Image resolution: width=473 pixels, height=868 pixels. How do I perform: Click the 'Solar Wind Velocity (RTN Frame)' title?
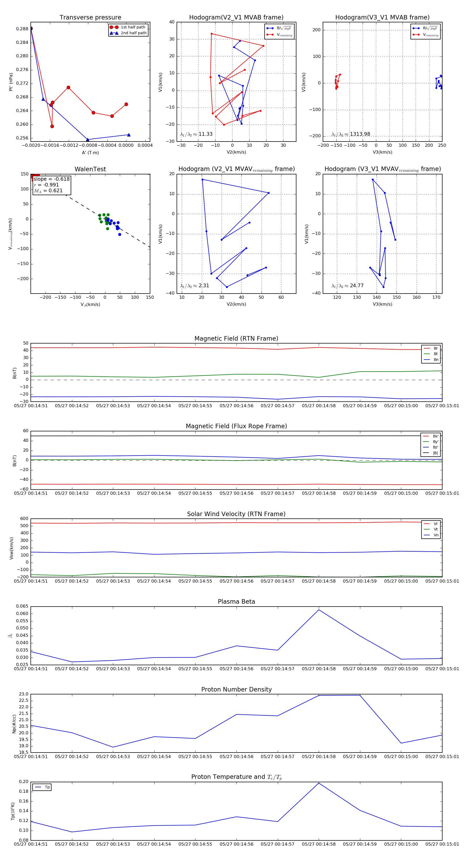point(236,514)
